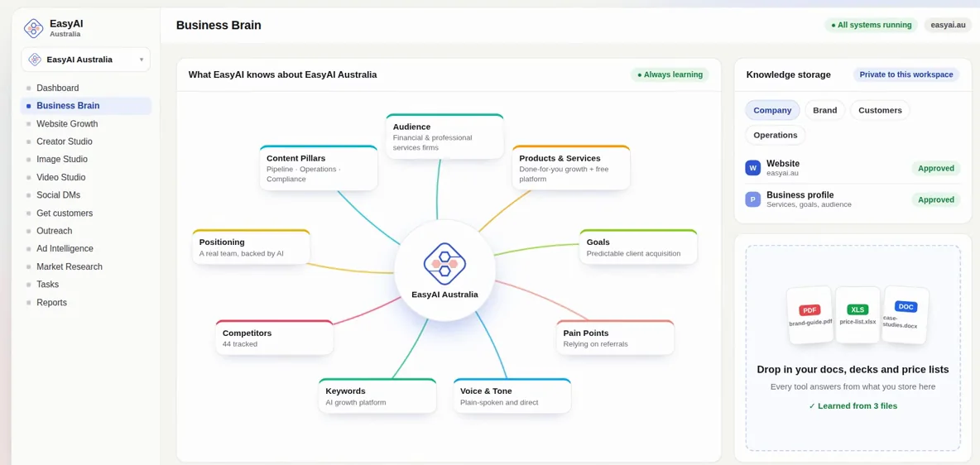Switch to the Customers tab
980x465 pixels.
click(880, 110)
